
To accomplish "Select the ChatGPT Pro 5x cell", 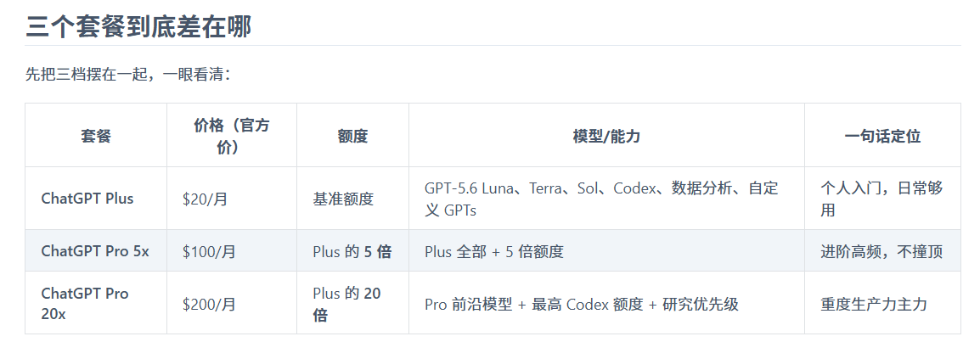I will pyautogui.click(x=96, y=251).
